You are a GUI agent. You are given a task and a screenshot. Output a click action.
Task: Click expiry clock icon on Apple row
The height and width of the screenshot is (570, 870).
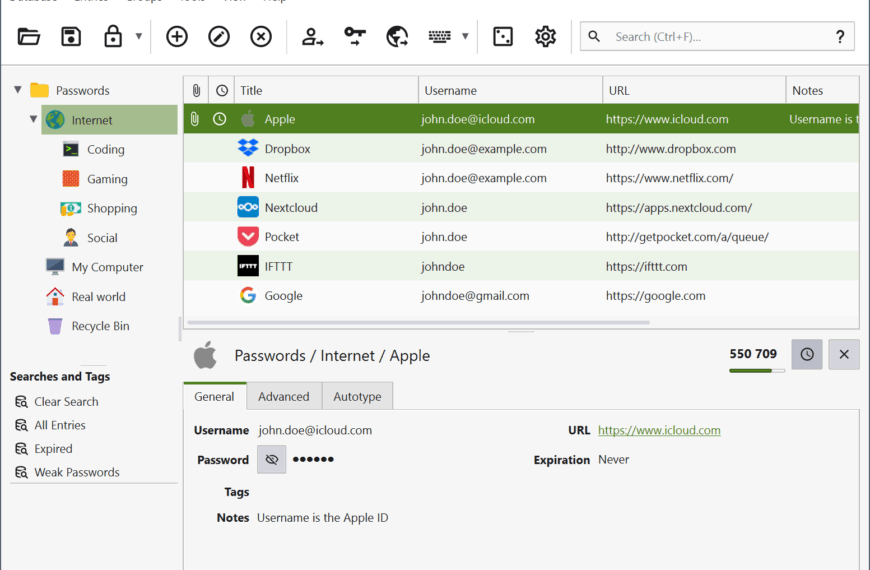[220, 119]
